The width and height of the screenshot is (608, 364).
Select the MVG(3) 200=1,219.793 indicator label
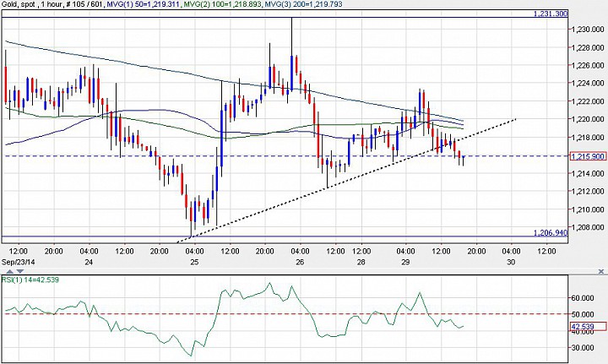tap(303, 4)
